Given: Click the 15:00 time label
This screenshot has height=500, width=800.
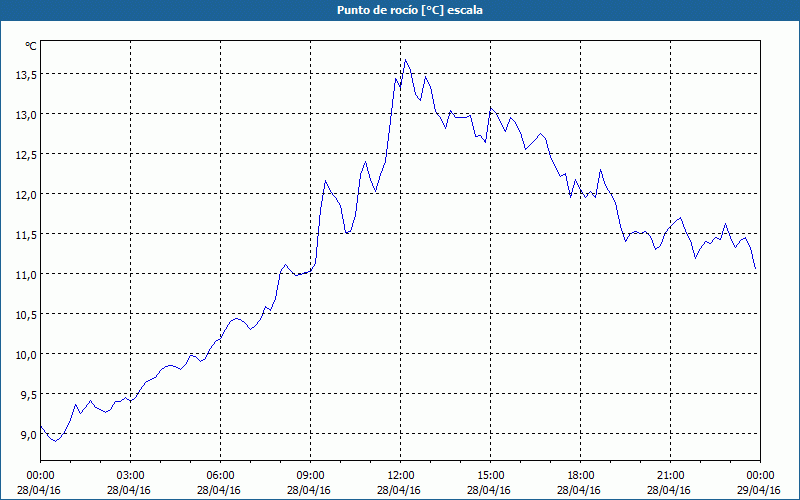Looking at the screenshot, I should pyautogui.click(x=490, y=476).
